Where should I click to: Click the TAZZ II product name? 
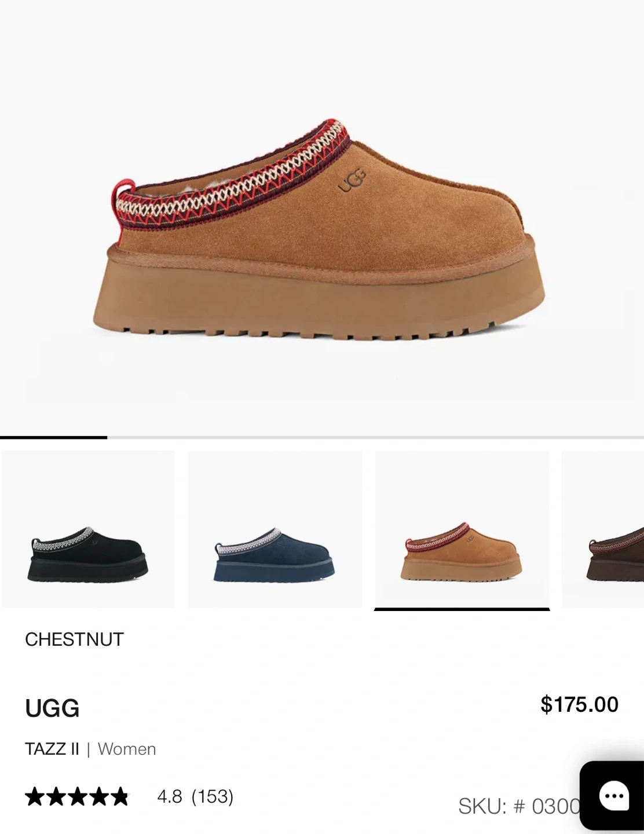click(x=52, y=749)
